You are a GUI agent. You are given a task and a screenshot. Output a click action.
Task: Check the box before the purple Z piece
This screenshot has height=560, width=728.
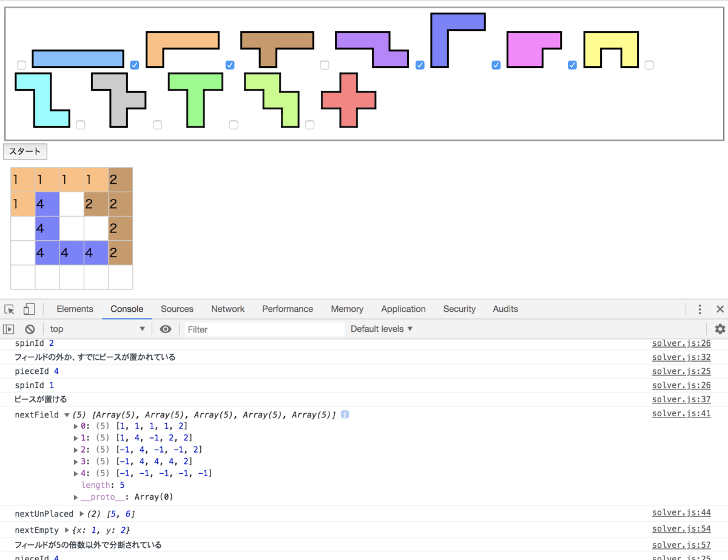tap(325, 65)
